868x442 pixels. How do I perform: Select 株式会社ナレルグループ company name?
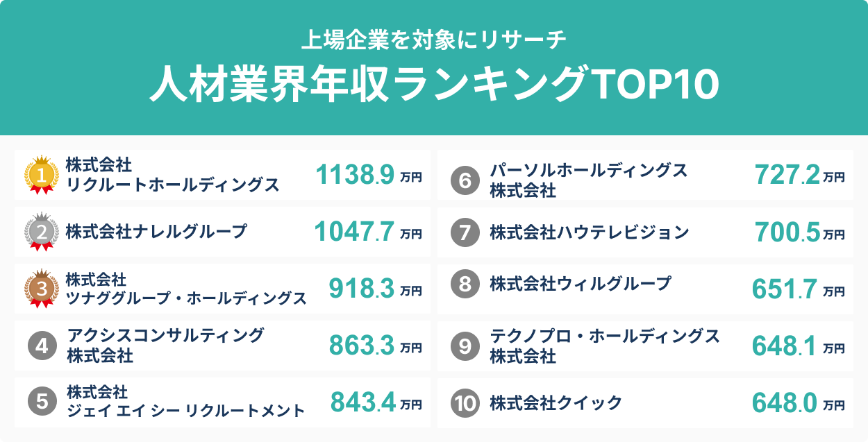coord(156,232)
